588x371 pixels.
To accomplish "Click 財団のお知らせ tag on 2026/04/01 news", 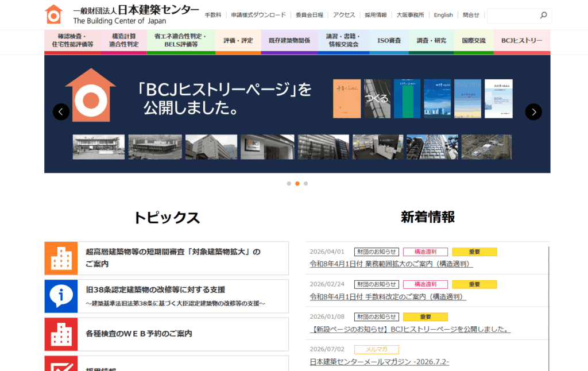I will (377, 252).
